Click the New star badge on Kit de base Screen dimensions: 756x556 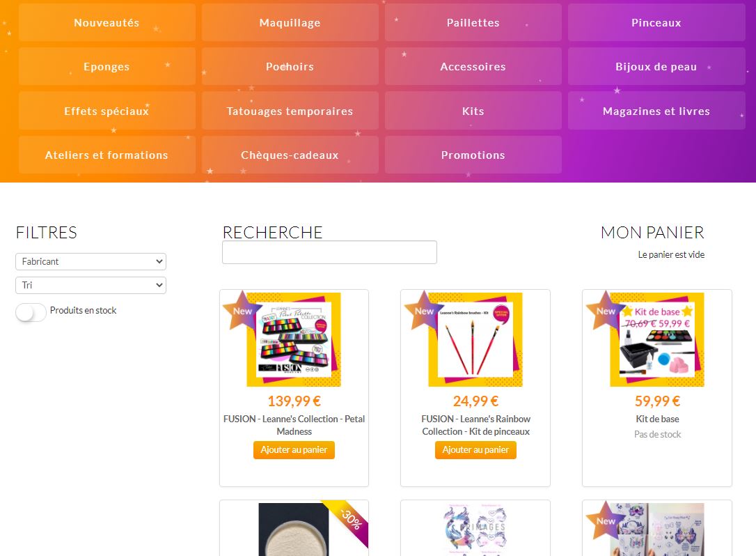(x=604, y=310)
